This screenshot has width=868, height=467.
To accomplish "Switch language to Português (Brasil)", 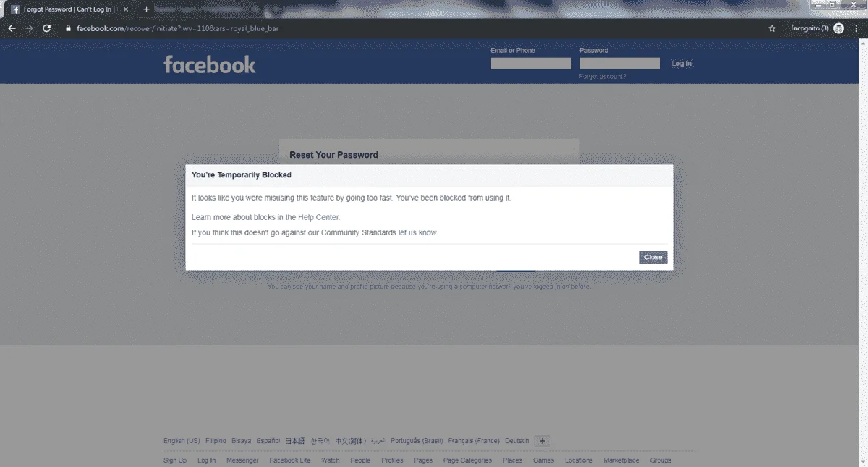I will coord(417,441).
